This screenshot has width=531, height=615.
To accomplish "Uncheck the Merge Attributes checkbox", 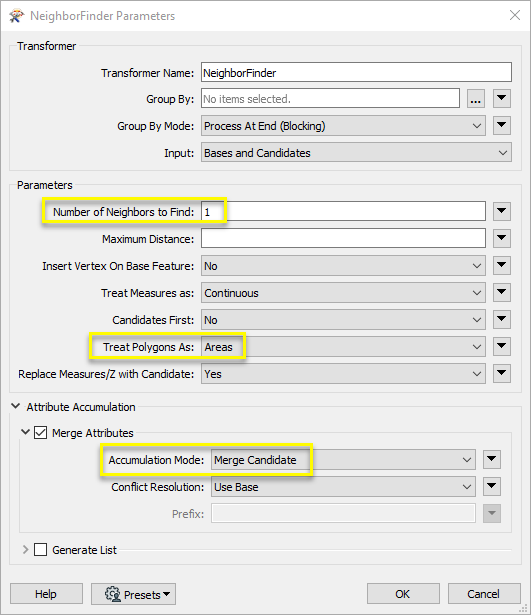I will coord(40,433).
